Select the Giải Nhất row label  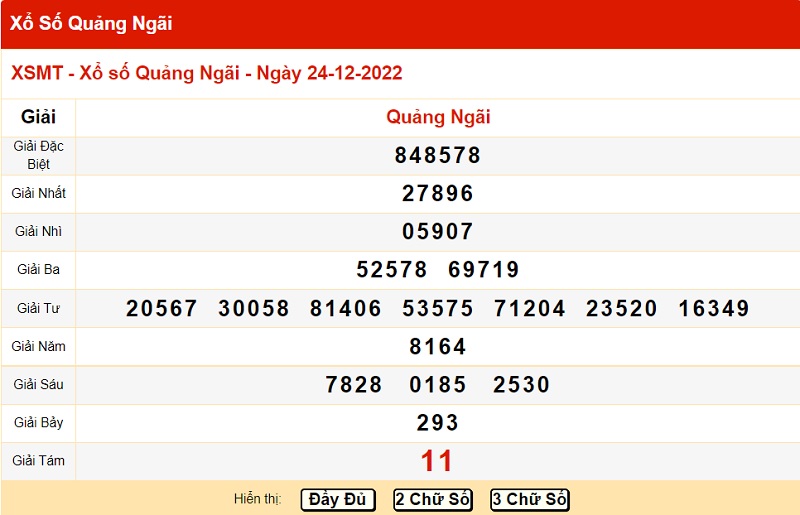(38, 193)
